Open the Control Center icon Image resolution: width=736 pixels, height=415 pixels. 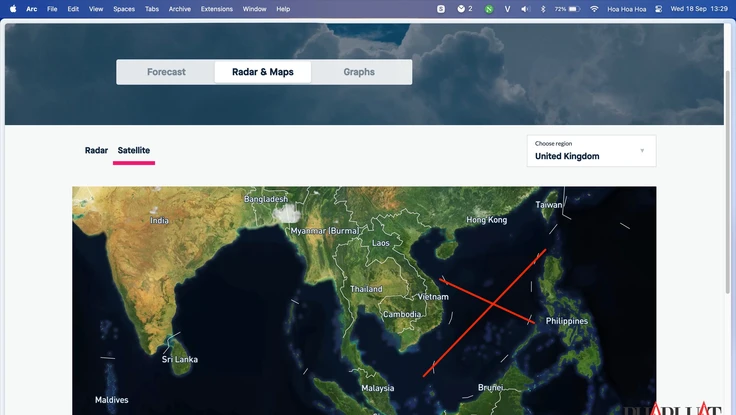(659, 9)
